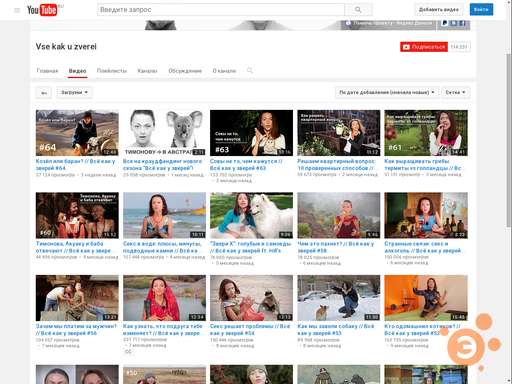512x384 pixels.
Task: Click the PayPal icon in the banner
Action: 445,23
